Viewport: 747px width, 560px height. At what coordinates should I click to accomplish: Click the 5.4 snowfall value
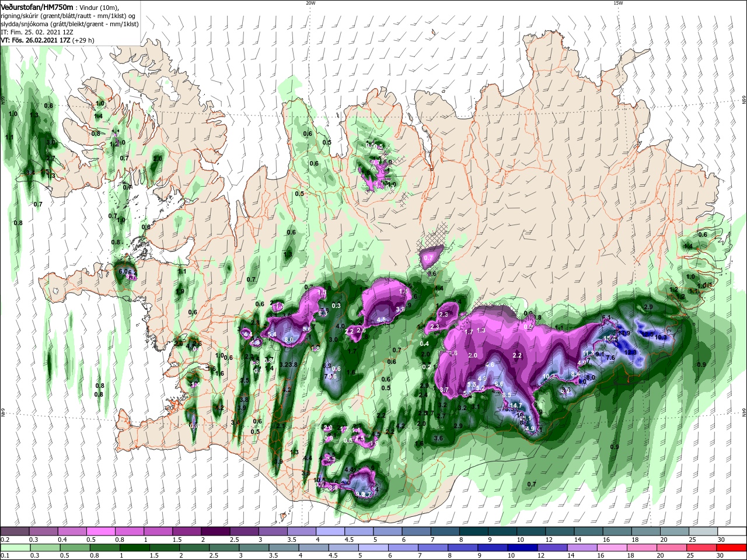tap(272, 334)
